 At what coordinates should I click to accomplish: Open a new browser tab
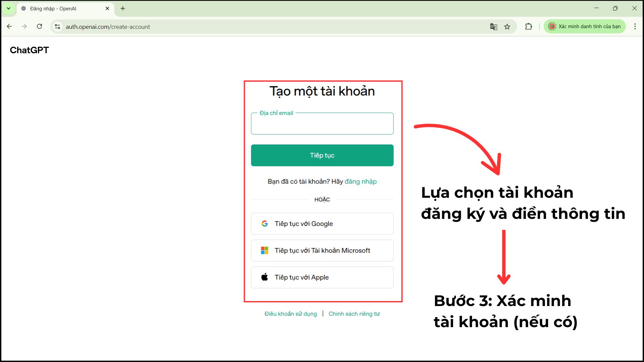(123, 8)
